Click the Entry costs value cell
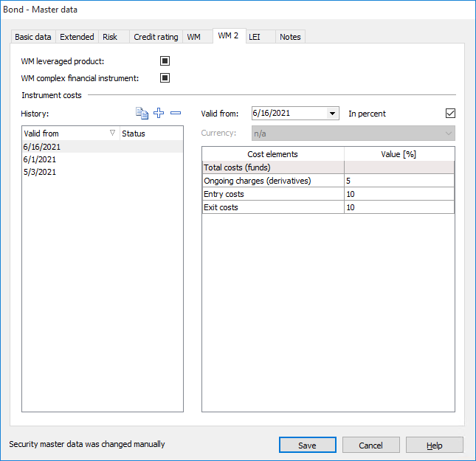Screen dimensions: 476x461 click(x=399, y=194)
